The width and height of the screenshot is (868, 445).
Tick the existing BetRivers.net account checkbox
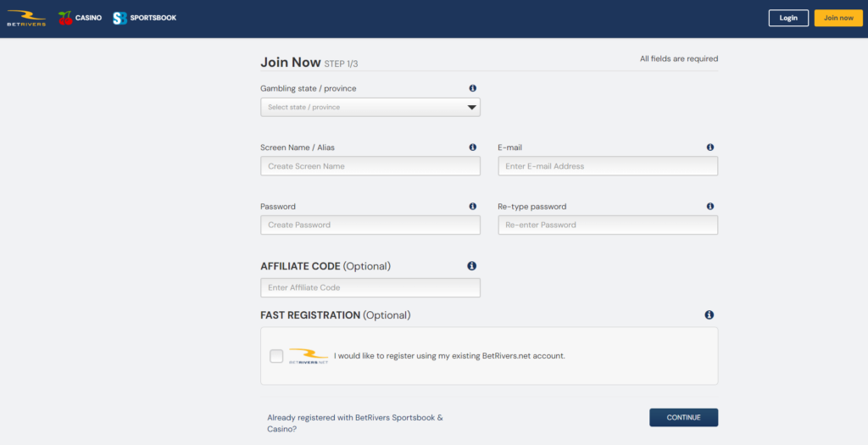coord(276,356)
